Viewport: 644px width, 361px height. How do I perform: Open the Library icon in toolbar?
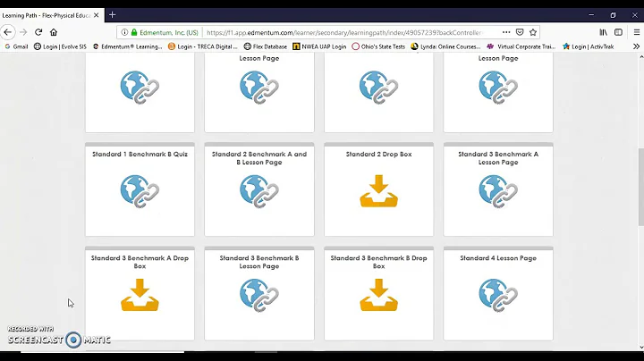604,32
